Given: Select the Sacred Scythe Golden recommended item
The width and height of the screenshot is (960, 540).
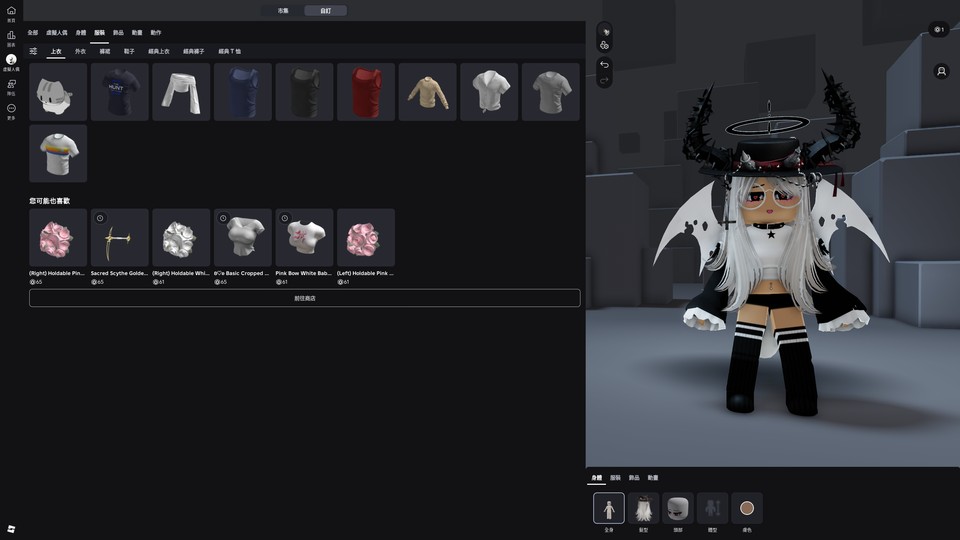Looking at the screenshot, I should coord(120,238).
